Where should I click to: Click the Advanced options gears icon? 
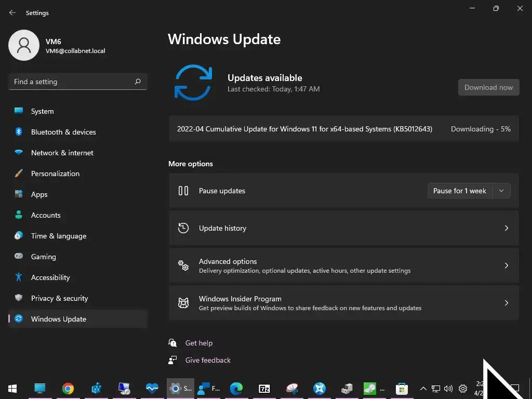[x=183, y=265]
